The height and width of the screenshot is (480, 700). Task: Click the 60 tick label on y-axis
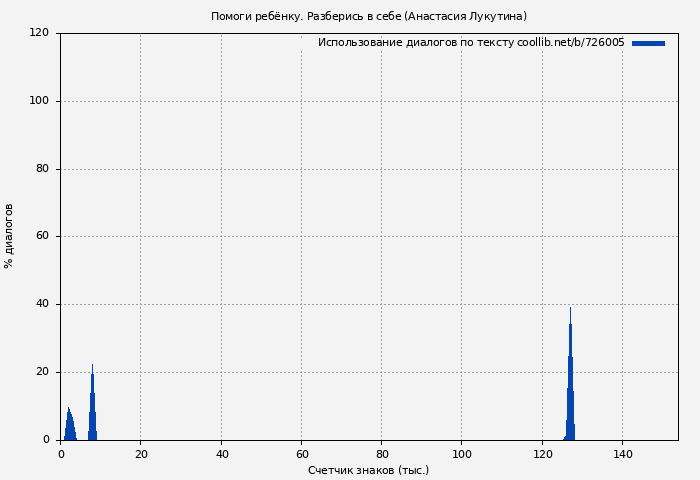(x=42, y=237)
